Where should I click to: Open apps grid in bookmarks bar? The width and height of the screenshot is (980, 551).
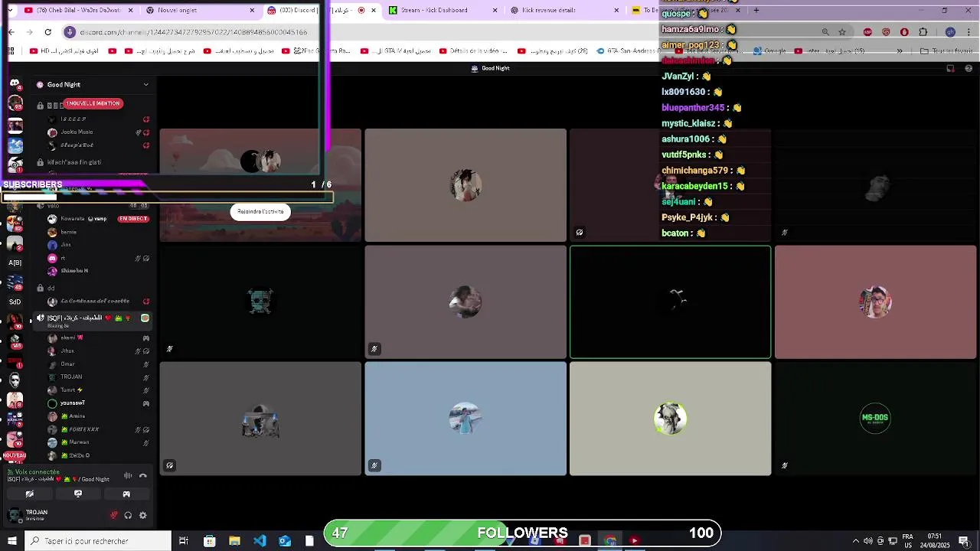tap(11, 51)
